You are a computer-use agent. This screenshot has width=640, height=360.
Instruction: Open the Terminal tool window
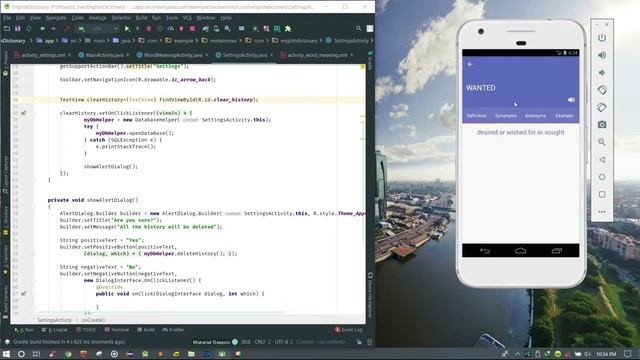click(x=117, y=330)
